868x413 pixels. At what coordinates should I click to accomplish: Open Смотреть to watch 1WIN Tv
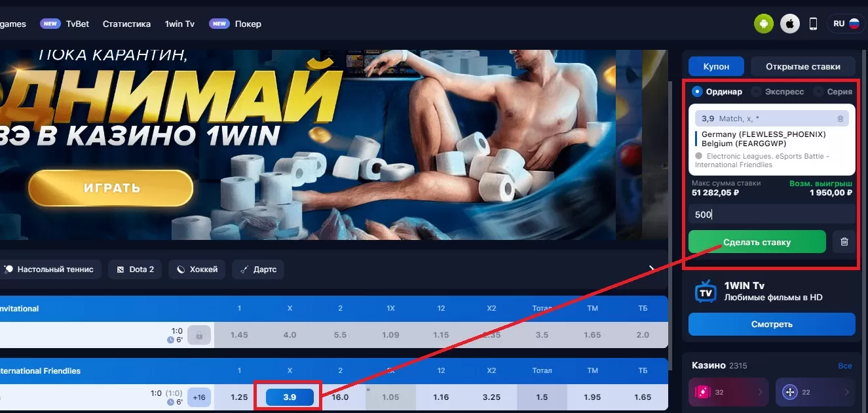[x=772, y=324]
